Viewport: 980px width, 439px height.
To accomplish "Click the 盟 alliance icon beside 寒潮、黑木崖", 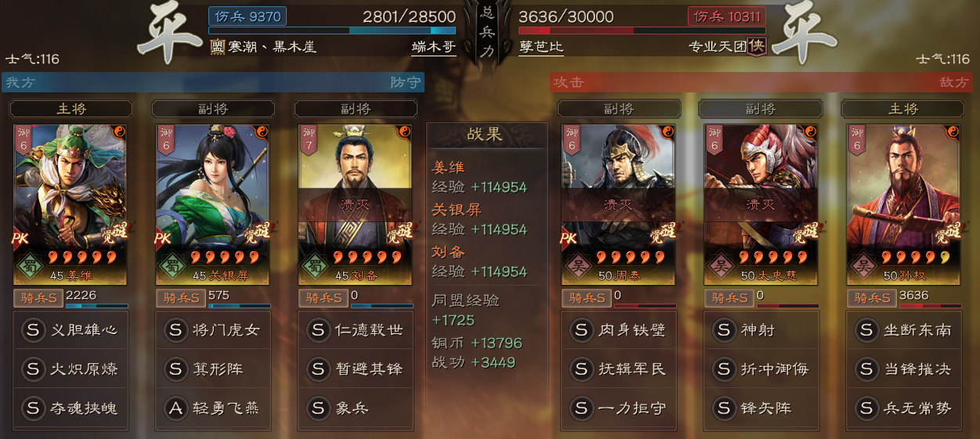I will coord(217,47).
